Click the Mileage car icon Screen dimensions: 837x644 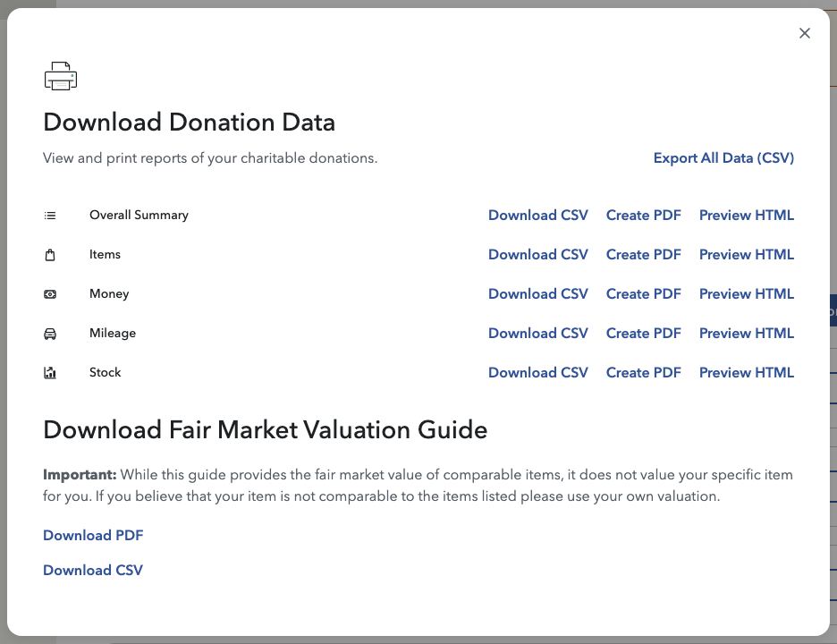[50, 334]
